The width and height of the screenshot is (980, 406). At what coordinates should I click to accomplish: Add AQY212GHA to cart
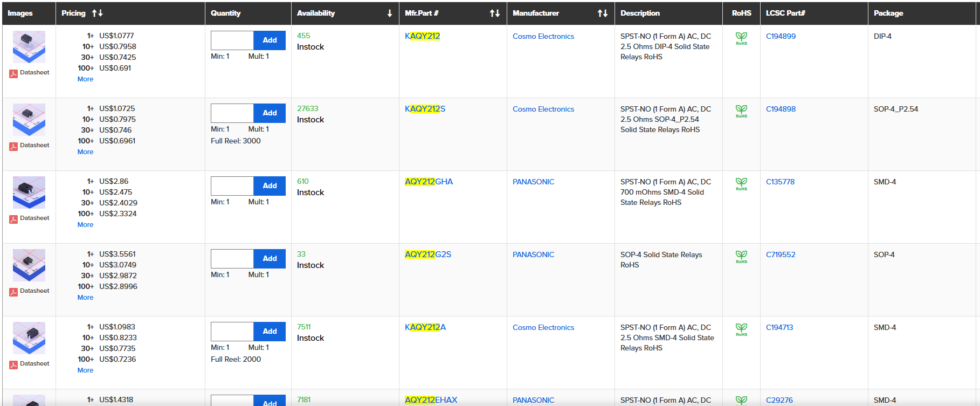(x=270, y=186)
